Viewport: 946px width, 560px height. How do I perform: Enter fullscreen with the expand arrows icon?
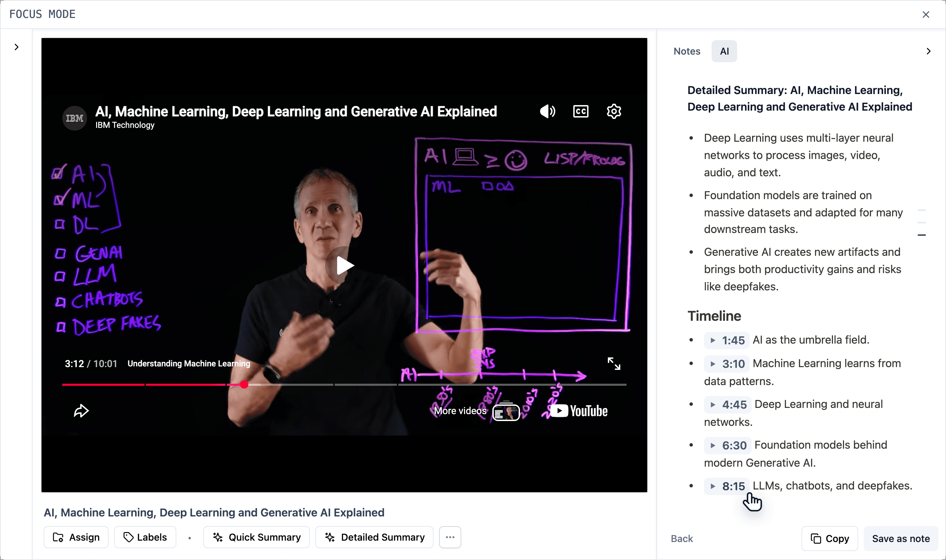pyautogui.click(x=614, y=364)
